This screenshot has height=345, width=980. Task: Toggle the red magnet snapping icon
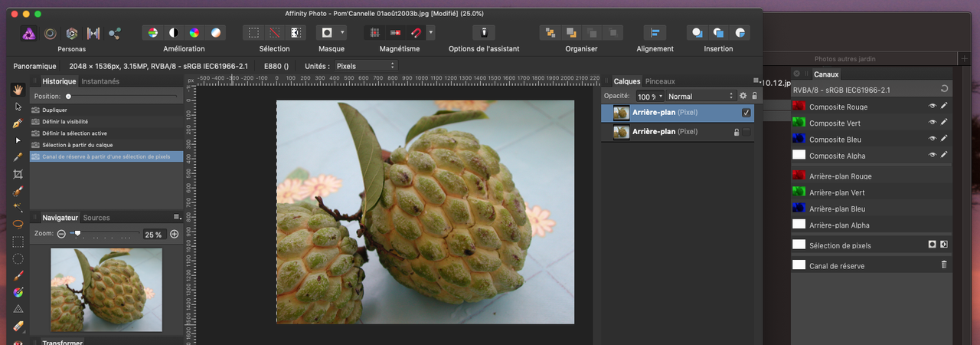[x=416, y=33]
